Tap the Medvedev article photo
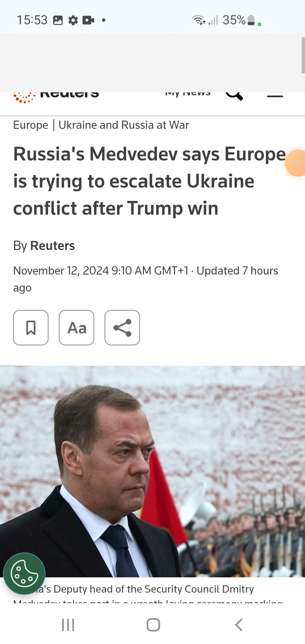Screen dimensions: 305x644 152,471
